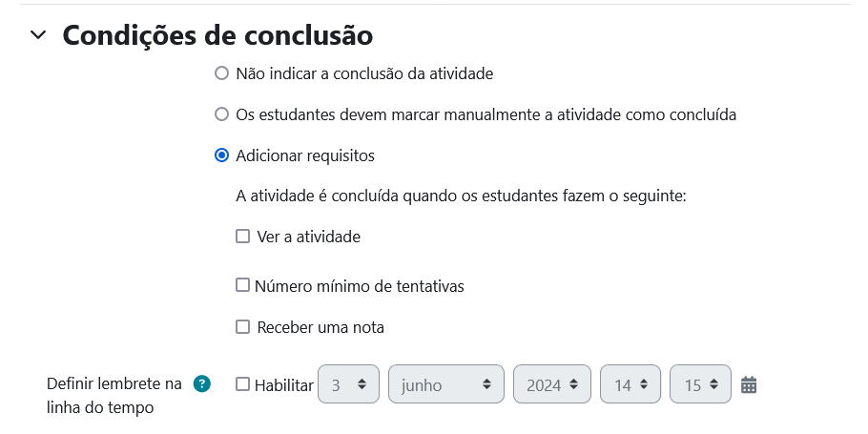This screenshot has width=868, height=434.
Task: Select Não indicar a conclusão da atividade
Action: pos(222,72)
